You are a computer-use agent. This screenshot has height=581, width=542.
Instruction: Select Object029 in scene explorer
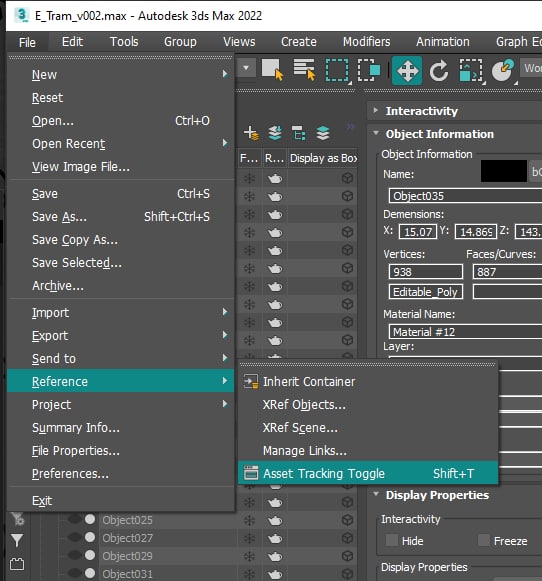[x=127, y=556]
